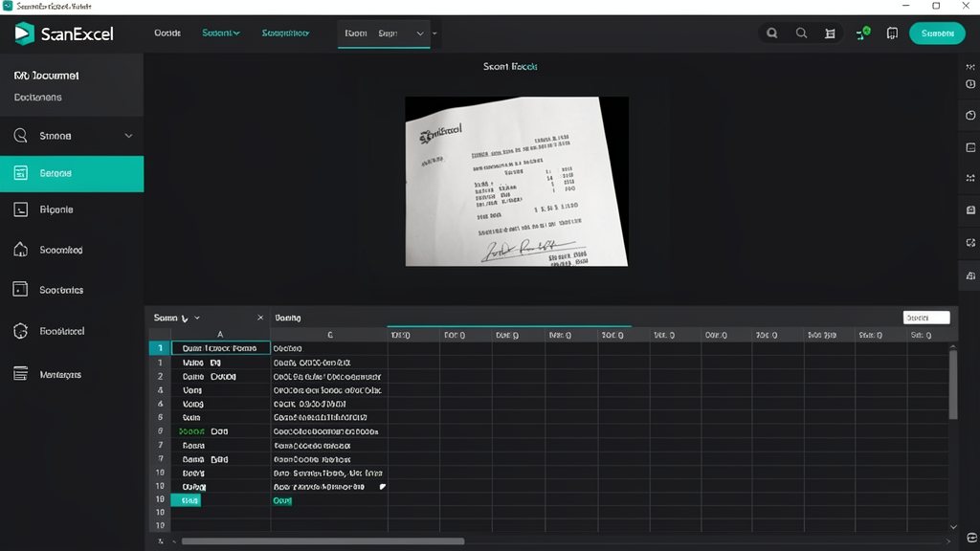The width and height of the screenshot is (980, 551).
Task: Expand the chevron on the Boom Sagn tab
Action: 420,33
